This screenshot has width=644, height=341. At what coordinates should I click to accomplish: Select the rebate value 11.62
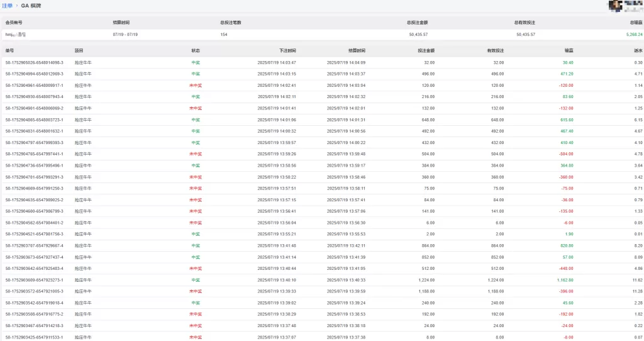638,280
